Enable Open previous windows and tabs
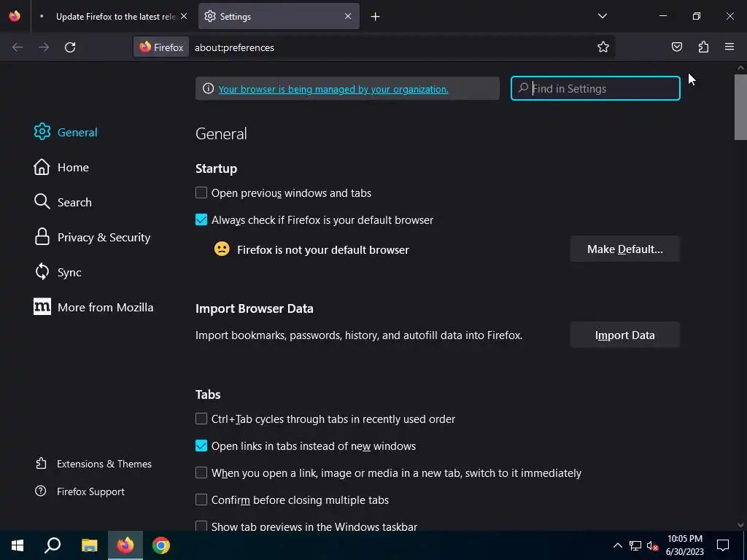This screenshot has height=560, width=747. 201,192
